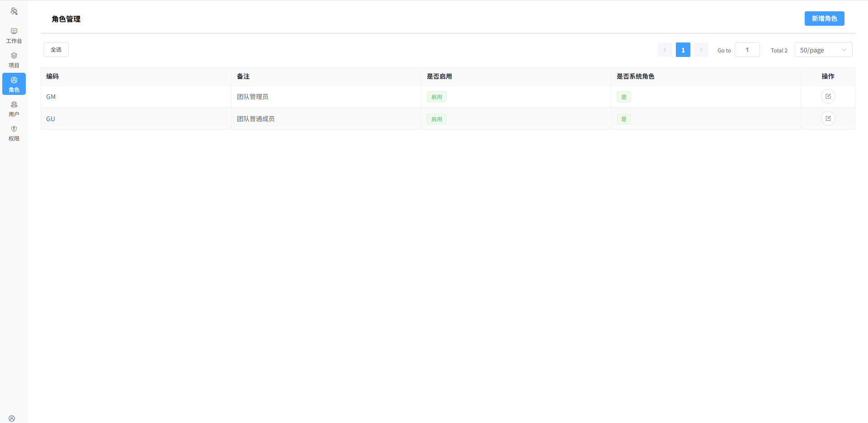Click the 编码 column header

(x=52, y=76)
